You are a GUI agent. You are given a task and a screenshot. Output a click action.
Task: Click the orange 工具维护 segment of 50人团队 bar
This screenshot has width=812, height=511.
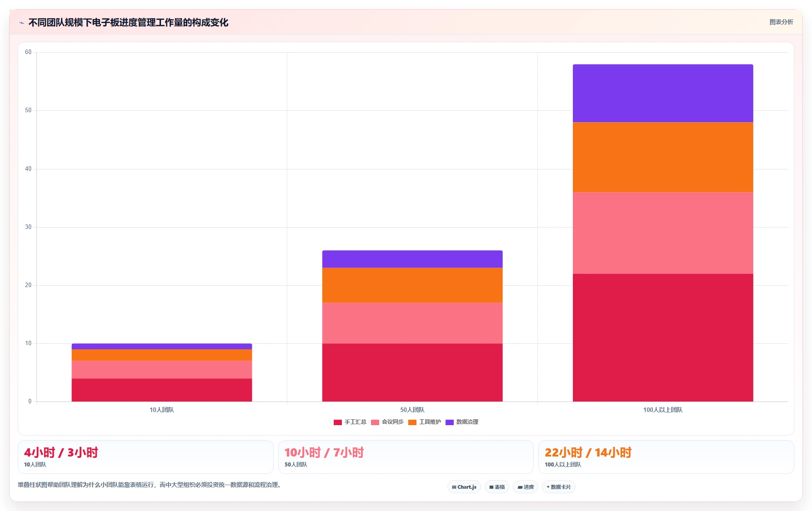tap(412, 285)
